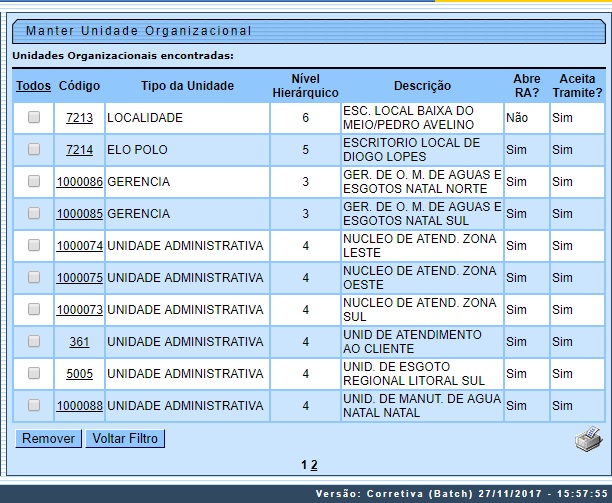Open unit code 1000075 link
612x503 pixels.
pos(80,278)
